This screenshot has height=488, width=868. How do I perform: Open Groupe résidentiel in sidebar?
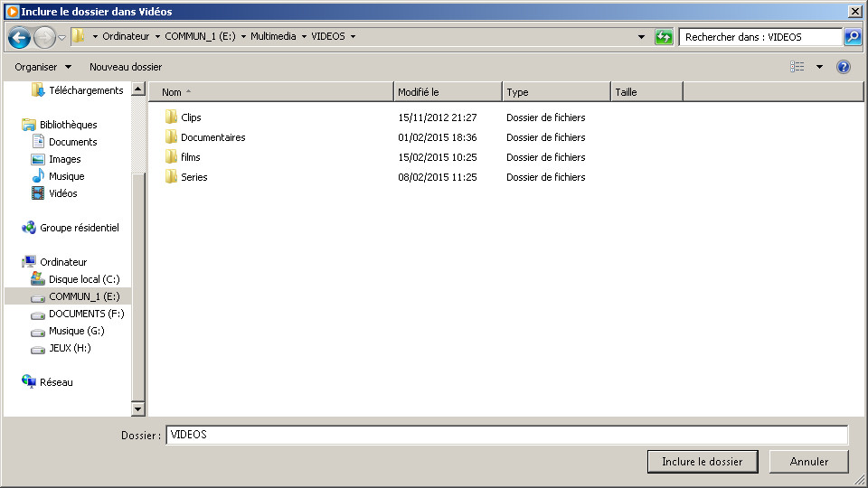(x=79, y=228)
